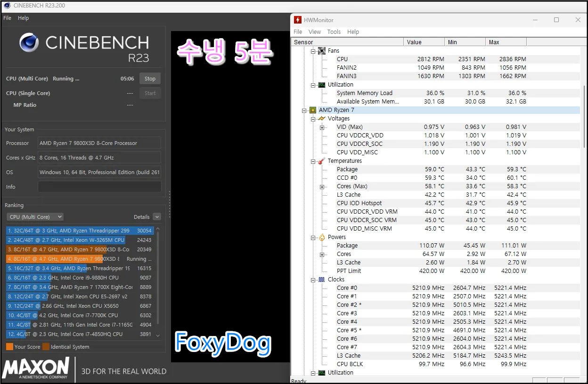This screenshot has width=588, height=384.
Task: Collapse the Fans tree node
Action: pyautogui.click(x=313, y=51)
